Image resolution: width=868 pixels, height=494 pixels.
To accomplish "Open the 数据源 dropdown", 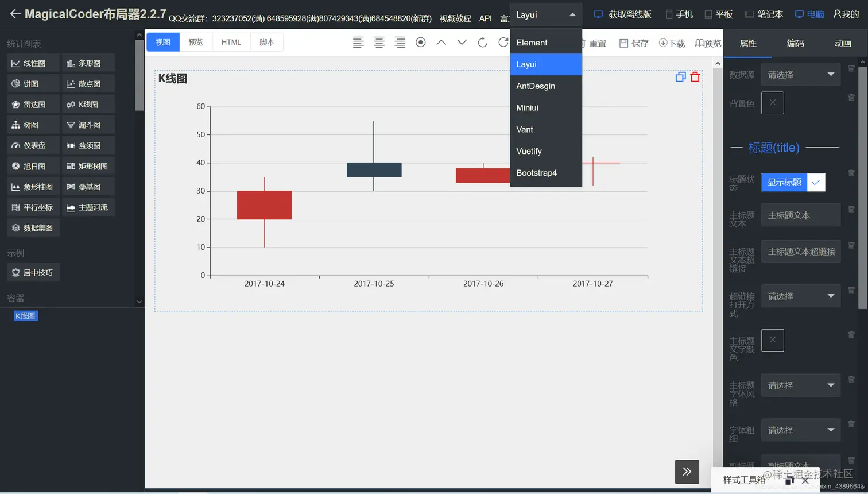I will (801, 74).
